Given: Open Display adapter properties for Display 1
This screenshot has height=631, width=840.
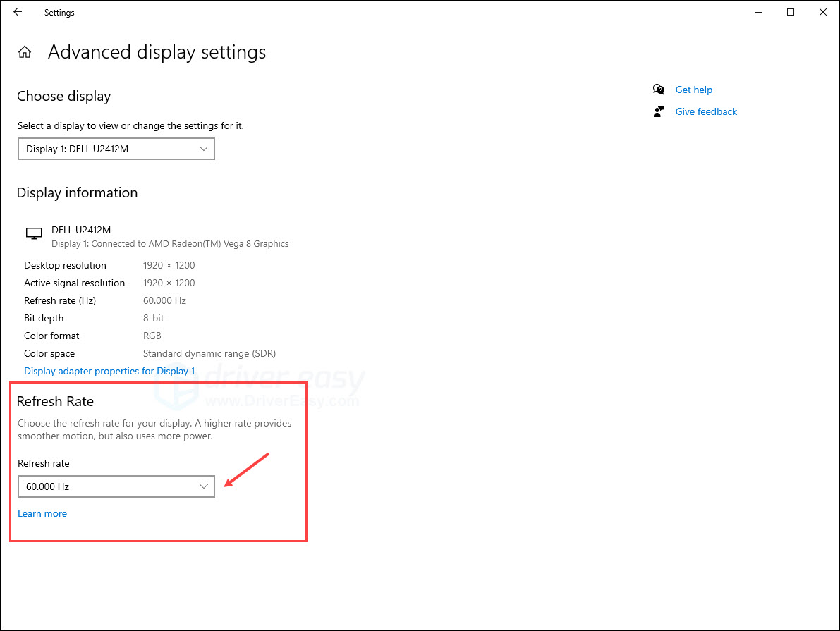Looking at the screenshot, I should (x=109, y=370).
